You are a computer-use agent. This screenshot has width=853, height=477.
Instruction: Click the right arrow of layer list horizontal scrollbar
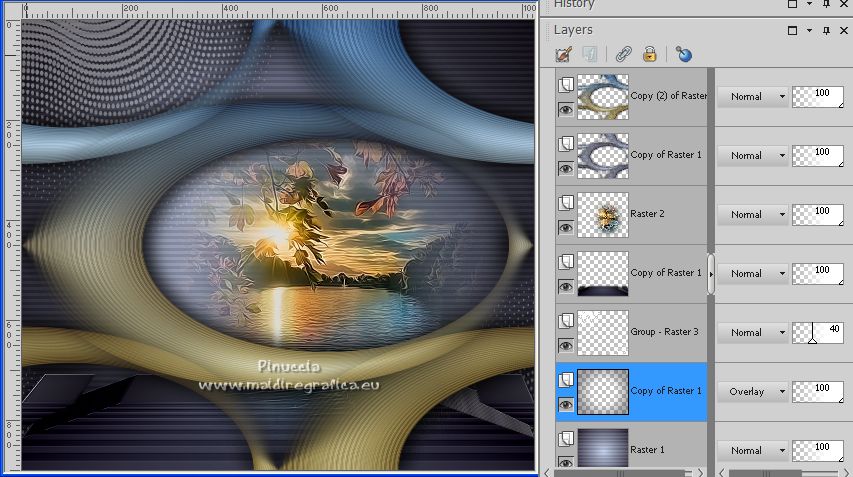[x=700, y=473]
